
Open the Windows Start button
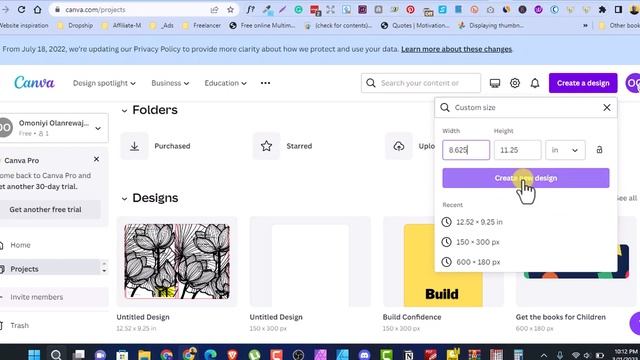click(34, 354)
